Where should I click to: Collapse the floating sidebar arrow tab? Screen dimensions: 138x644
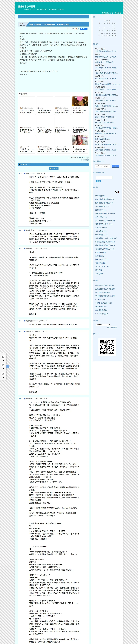pyautogui.click(x=8, y=367)
